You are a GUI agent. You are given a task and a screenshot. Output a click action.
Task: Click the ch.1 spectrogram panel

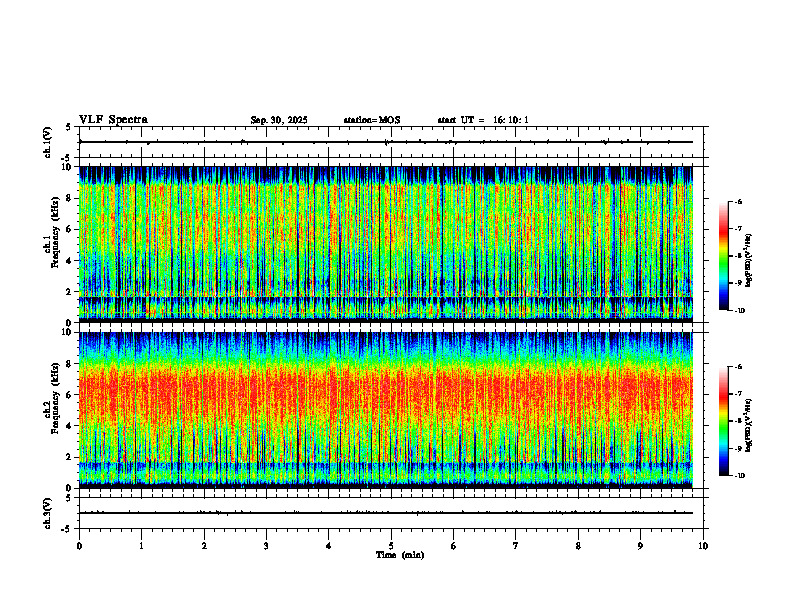(x=386, y=244)
